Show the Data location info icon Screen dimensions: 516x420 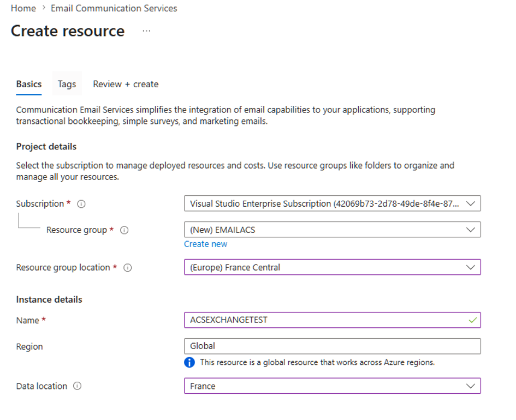78,386
